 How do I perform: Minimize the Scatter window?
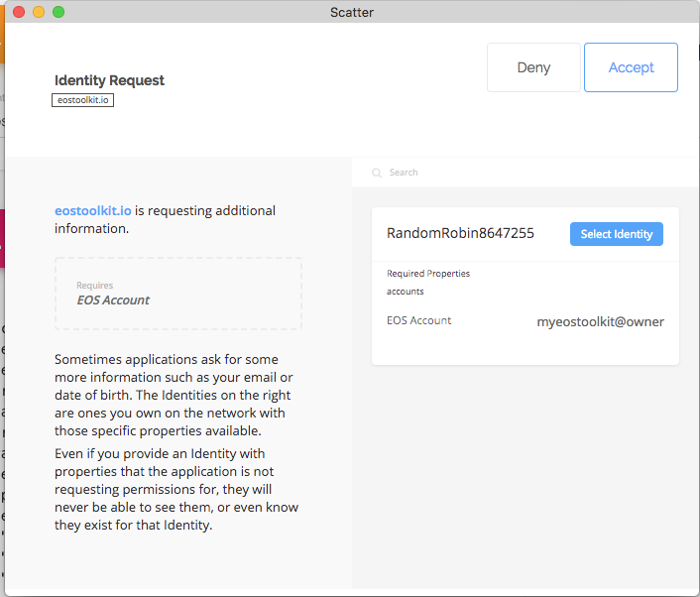tap(39, 12)
